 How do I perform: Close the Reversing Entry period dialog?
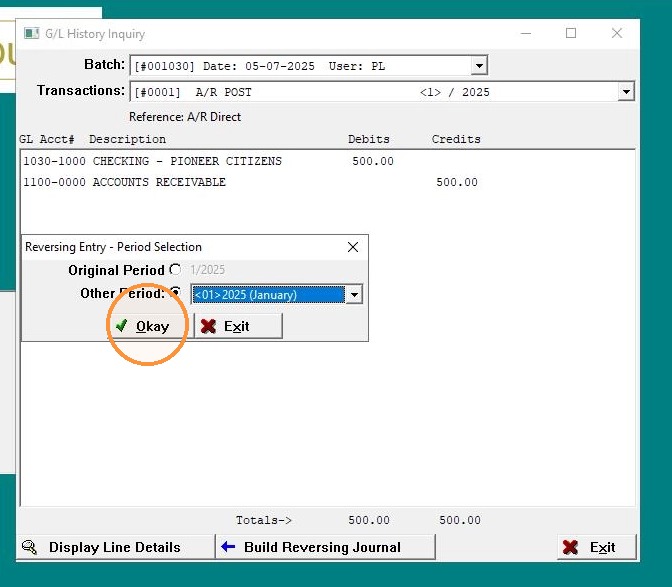point(353,247)
